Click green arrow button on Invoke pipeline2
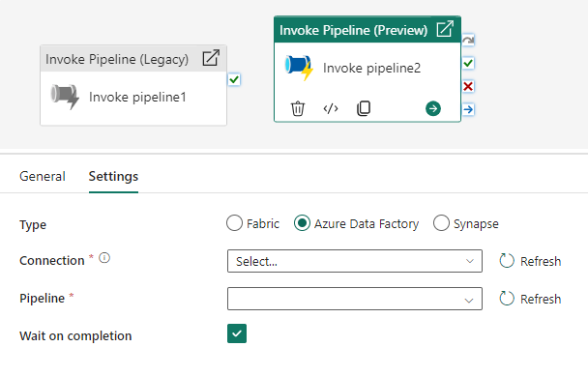This screenshot has width=588, height=376. [433, 108]
